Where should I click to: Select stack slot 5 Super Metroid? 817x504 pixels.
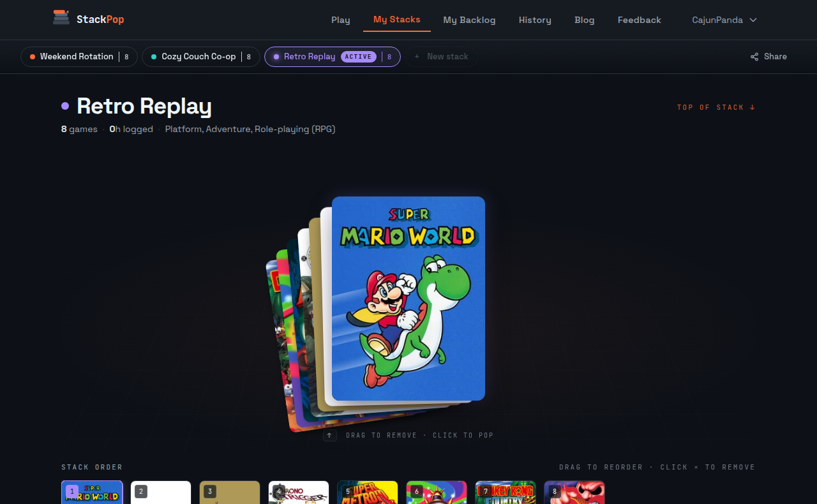tap(368, 492)
